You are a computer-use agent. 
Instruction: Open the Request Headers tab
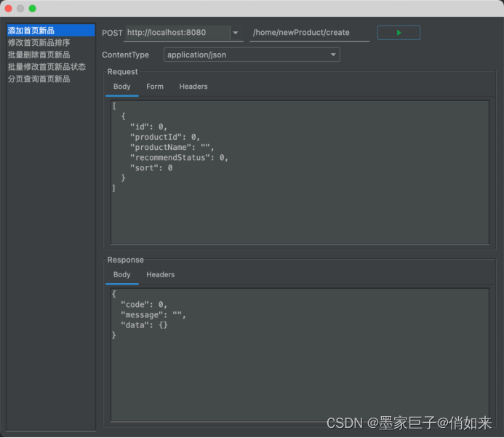(193, 87)
